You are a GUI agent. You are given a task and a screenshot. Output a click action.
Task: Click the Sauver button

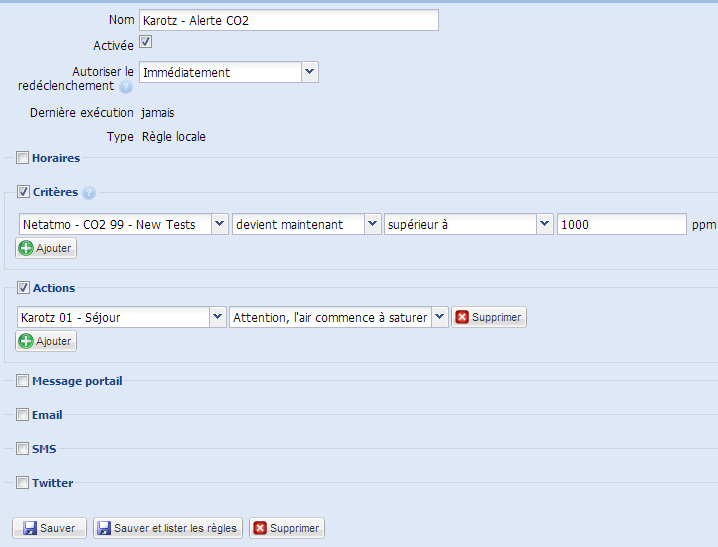click(49, 528)
